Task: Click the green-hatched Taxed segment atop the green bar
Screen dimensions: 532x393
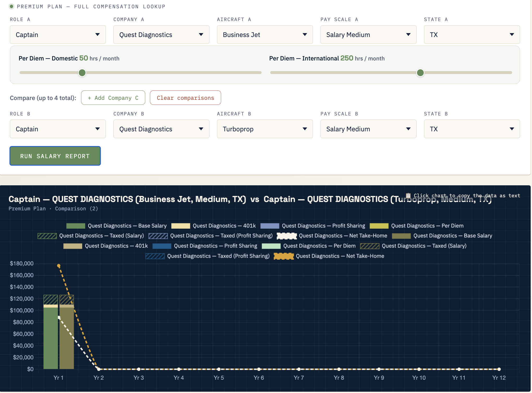Action: tap(51, 300)
